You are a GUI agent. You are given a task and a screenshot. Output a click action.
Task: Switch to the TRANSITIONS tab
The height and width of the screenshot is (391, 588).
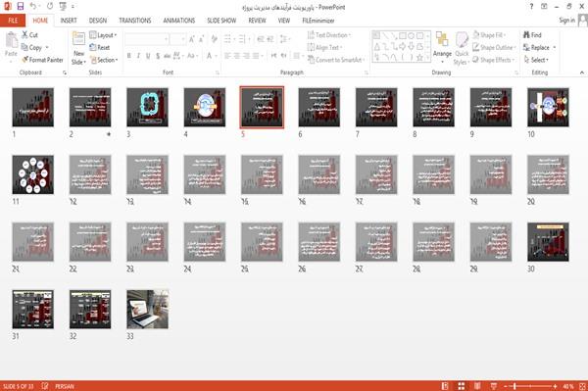(134, 21)
